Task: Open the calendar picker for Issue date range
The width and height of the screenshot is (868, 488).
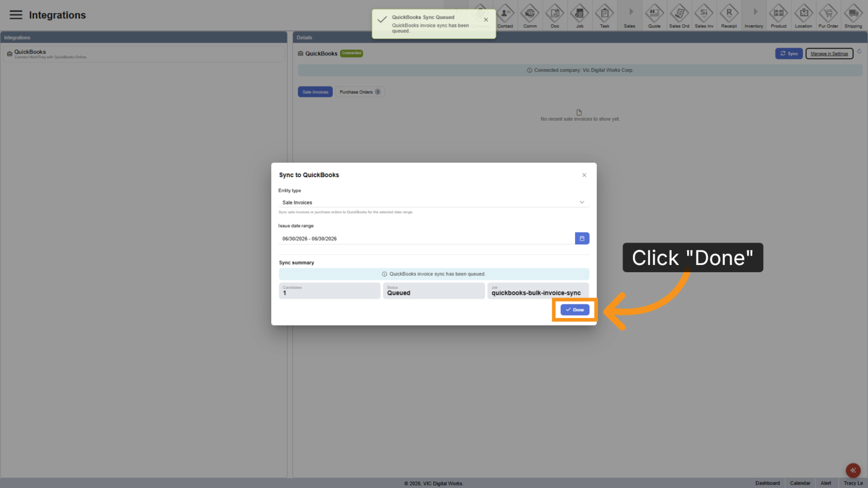Action: click(582, 239)
